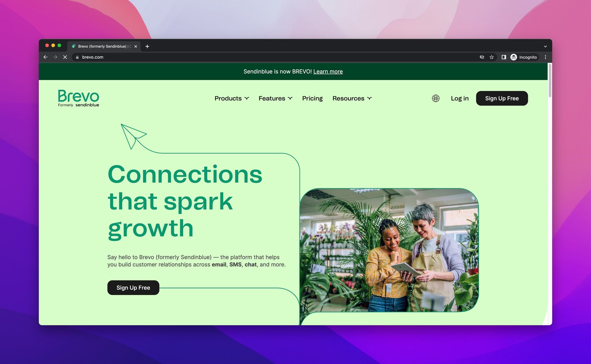Expand the Resources dropdown menu
Image resolution: width=591 pixels, height=364 pixels.
click(x=352, y=98)
